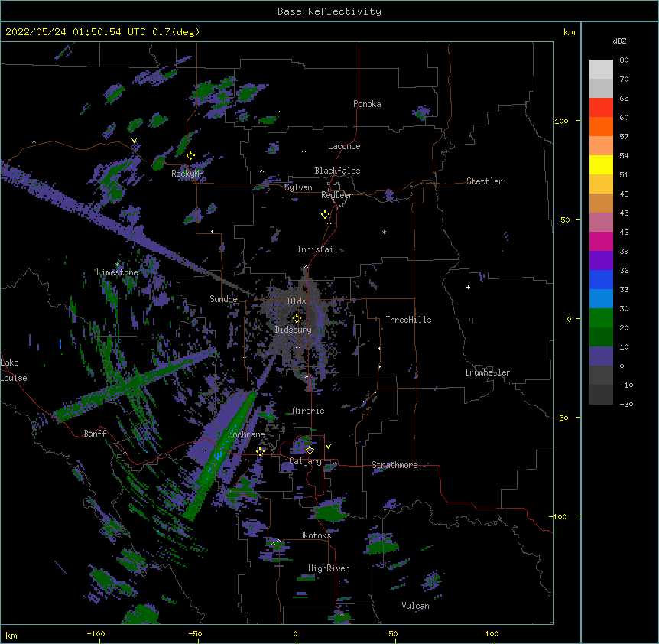This screenshot has width=659, height=644.
Task: Click the RedDeer city label
Action: point(336,195)
